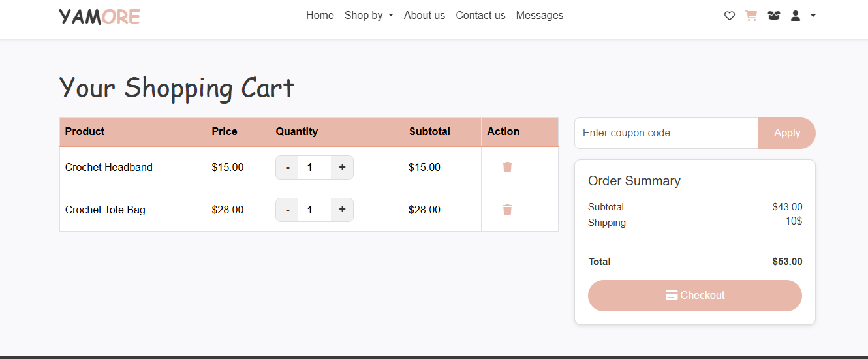Screen dimensions: 868x359
Task: Decrease Crochet Headband quantity with minus
Action: click(287, 167)
